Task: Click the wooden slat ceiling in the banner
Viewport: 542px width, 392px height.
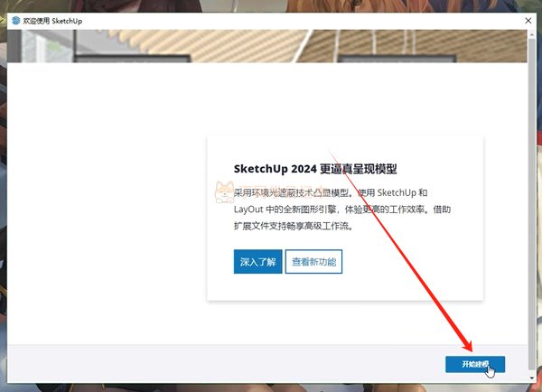Action: coord(208,43)
